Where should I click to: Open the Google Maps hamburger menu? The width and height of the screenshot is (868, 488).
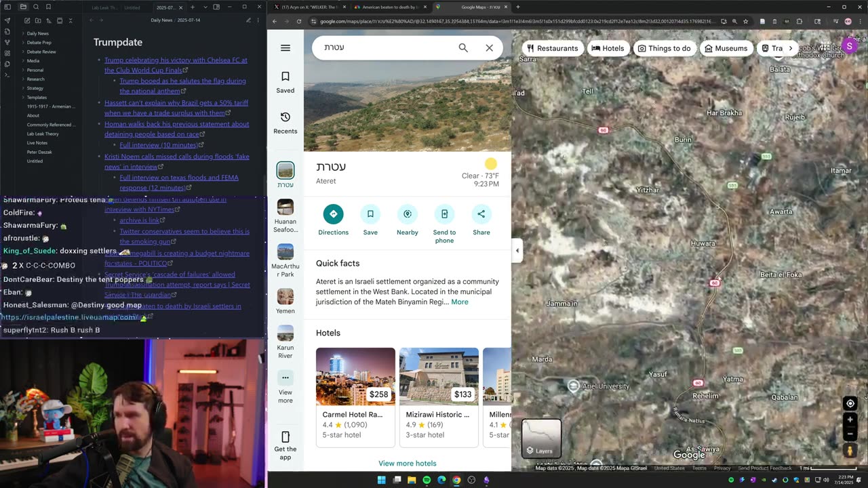tap(285, 48)
